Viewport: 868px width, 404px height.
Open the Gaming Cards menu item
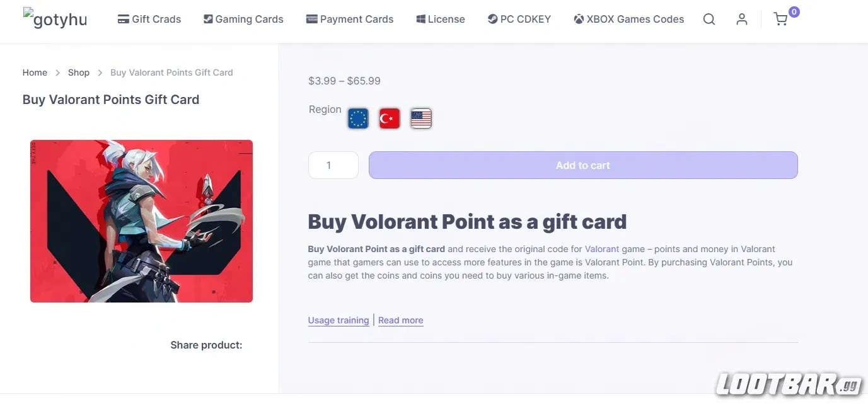[243, 19]
